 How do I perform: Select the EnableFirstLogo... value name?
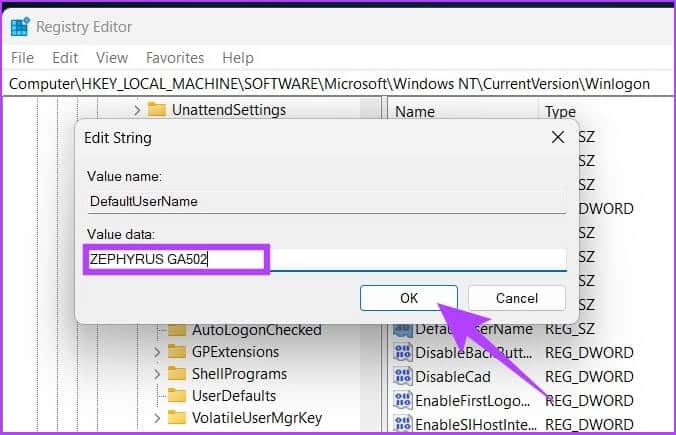[473, 401]
